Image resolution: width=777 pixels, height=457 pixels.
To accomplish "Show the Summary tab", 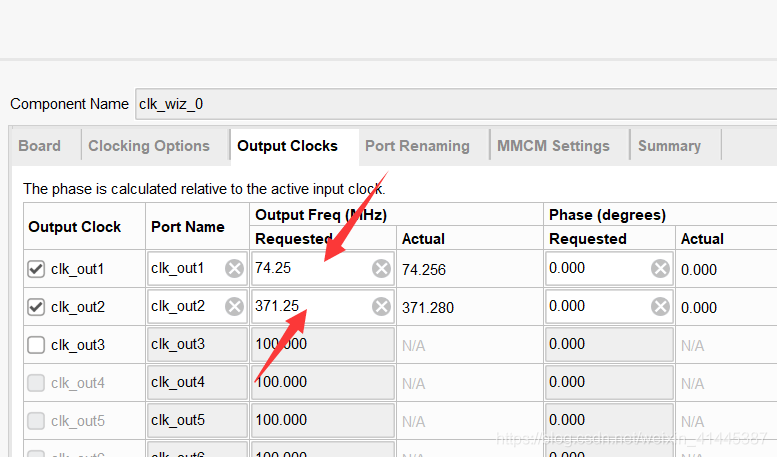I will [x=669, y=146].
